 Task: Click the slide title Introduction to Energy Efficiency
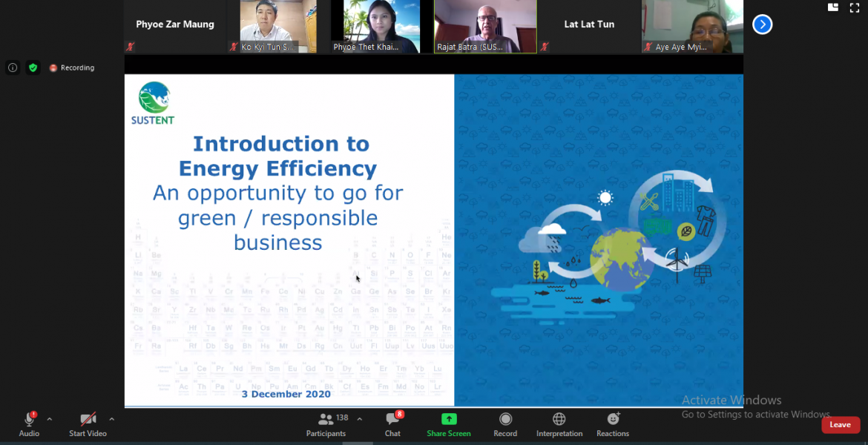pyautogui.click(x=278, y=156)
